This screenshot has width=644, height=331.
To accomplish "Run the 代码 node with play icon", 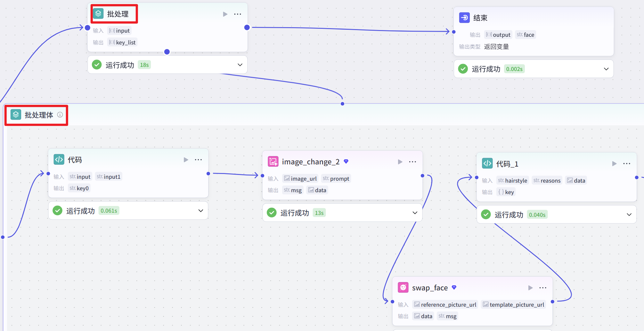I will (x=186, y=160).
